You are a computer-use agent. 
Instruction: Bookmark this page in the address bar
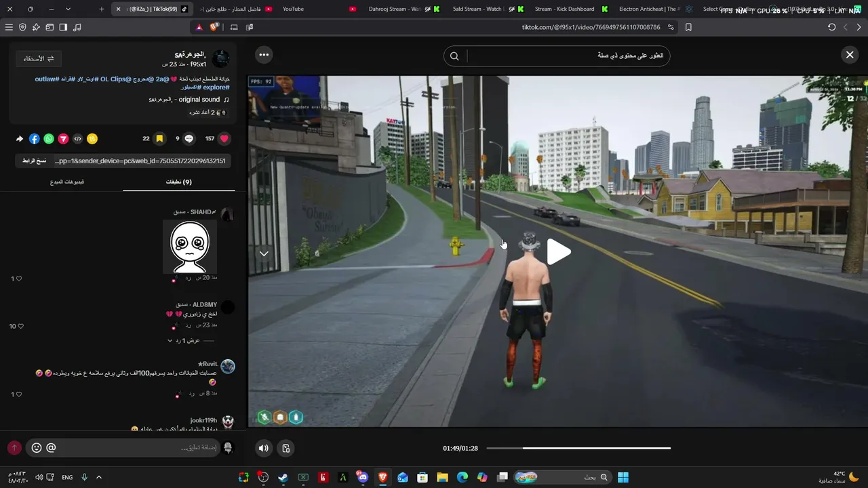point(688,27)
